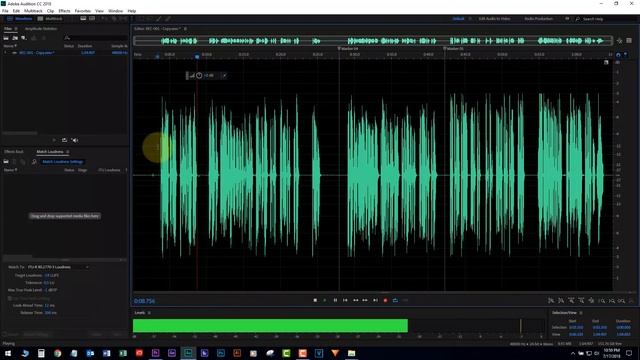The width and height of the screenshot is (640, 360).
Task: Click the HUD pin icon
Action: pos(224,76)
